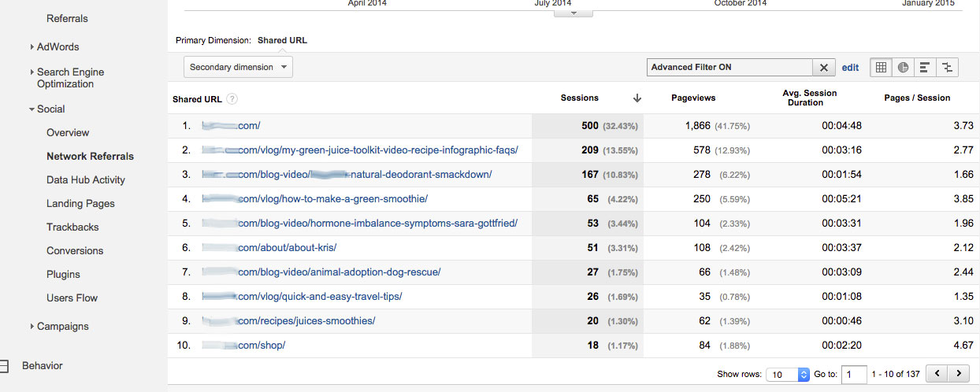This screenshot has height=392, width=980.
Task: Open the Landing Pages report
Action: [x=80, y=204]
